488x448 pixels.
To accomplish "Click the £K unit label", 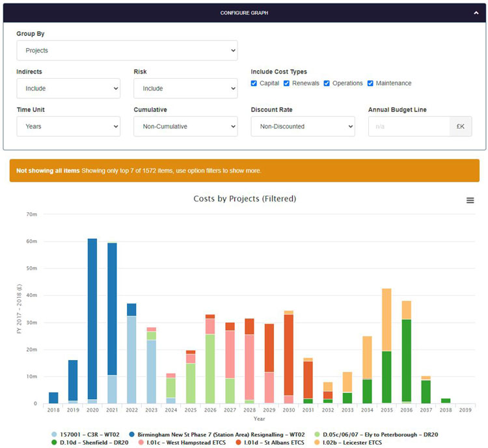I will pyautogui.click(x=460, y=126).
